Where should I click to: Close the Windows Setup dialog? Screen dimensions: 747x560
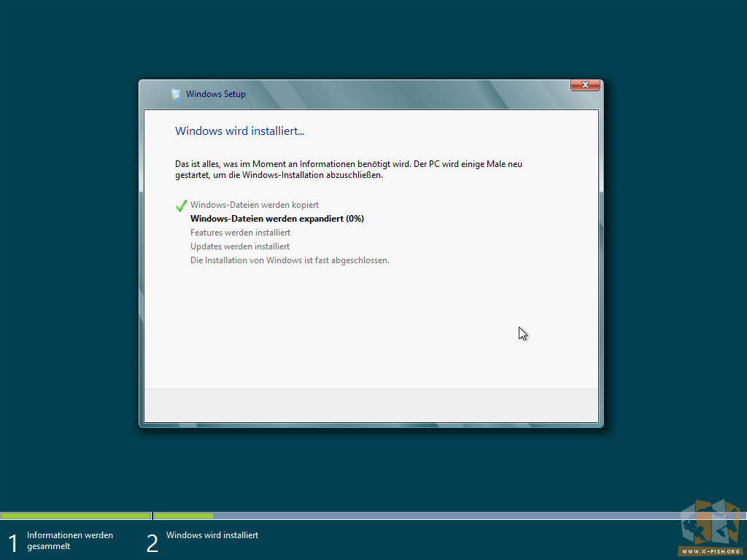(585, 85)
